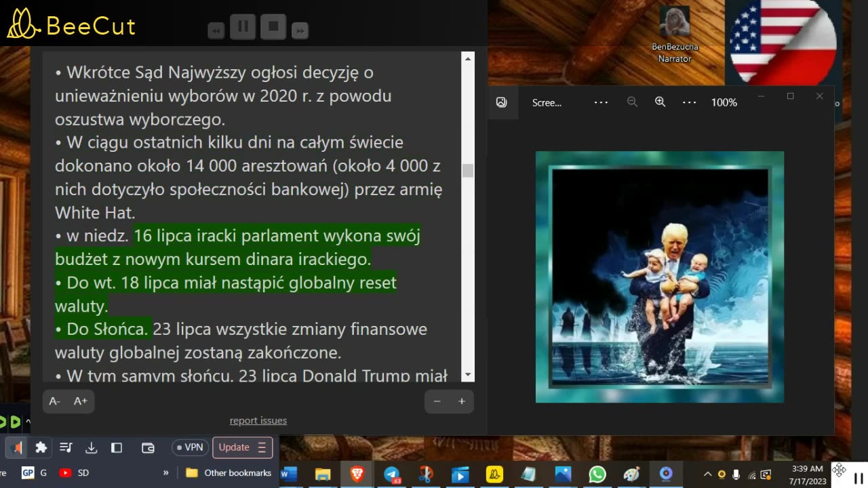
Task: Open the scissors snipping app in taskbar
Action: coord(426,474)
